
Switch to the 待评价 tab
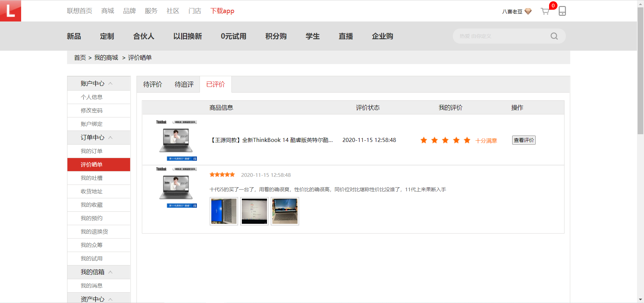click(x=153, y=85)
